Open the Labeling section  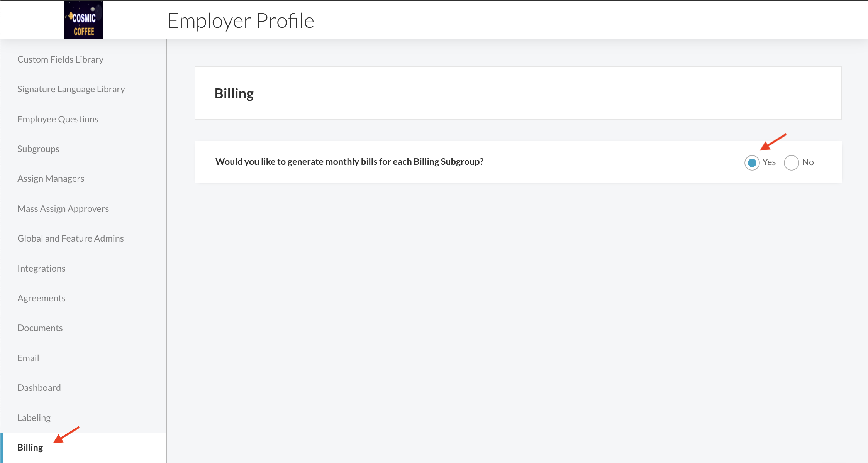(x=34, y=418)
